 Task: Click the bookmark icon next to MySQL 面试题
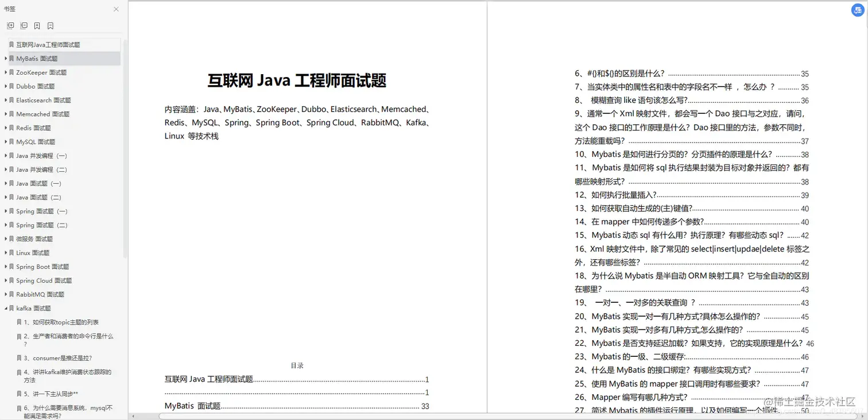(x=11, y=141)
